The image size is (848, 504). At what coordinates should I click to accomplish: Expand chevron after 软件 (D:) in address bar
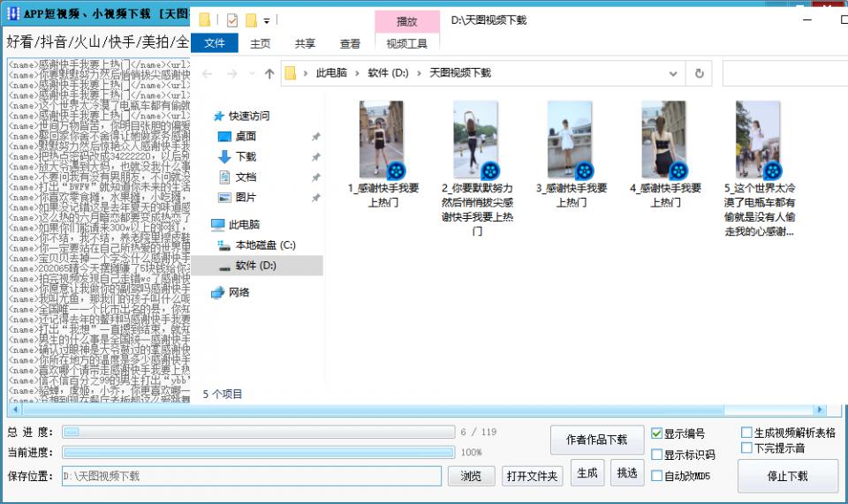point(419,73)
